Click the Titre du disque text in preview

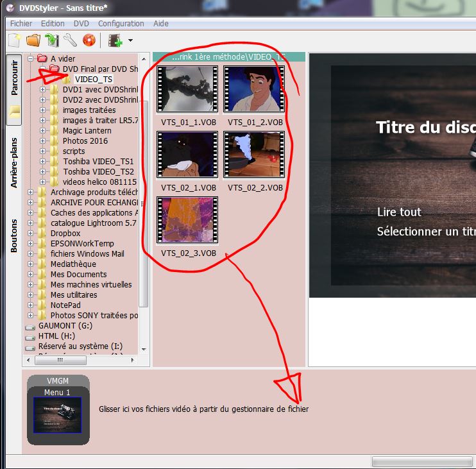tap(425, 127)
